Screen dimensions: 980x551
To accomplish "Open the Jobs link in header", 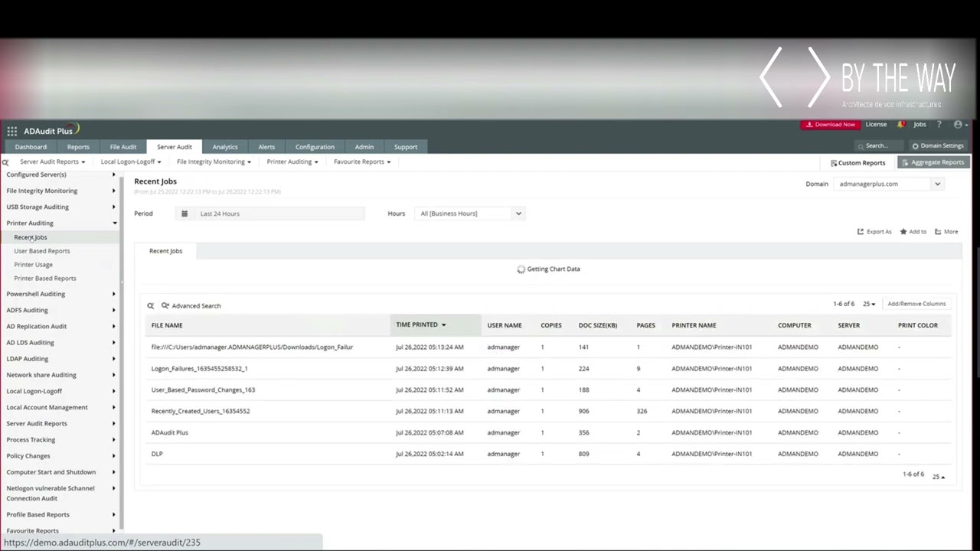I will point(920,124).
